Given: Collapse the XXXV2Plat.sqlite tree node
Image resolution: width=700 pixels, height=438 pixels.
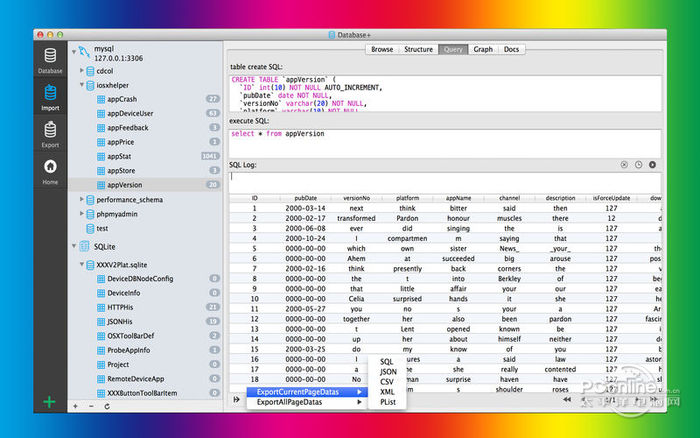Looking at the screenshot, I should (x=81, y=264).
